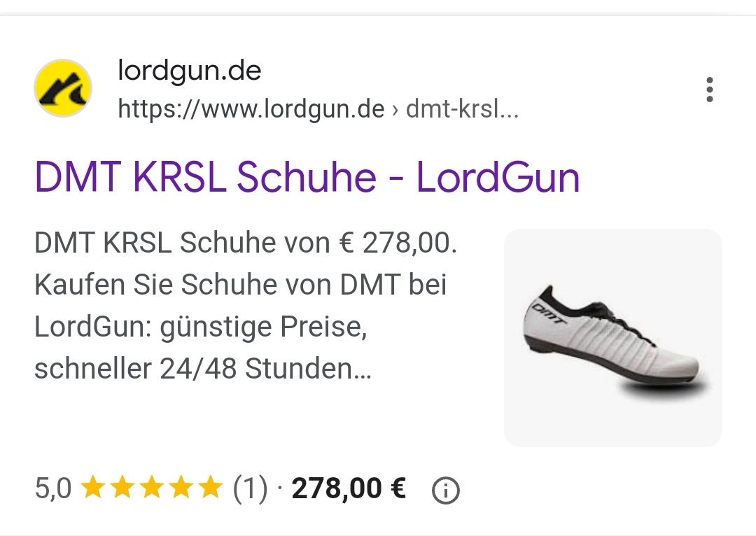Viewport: 756px width, 536px height.
Task: Click the '24/48 Stunden' snippet text
Action: pos(266,369)
